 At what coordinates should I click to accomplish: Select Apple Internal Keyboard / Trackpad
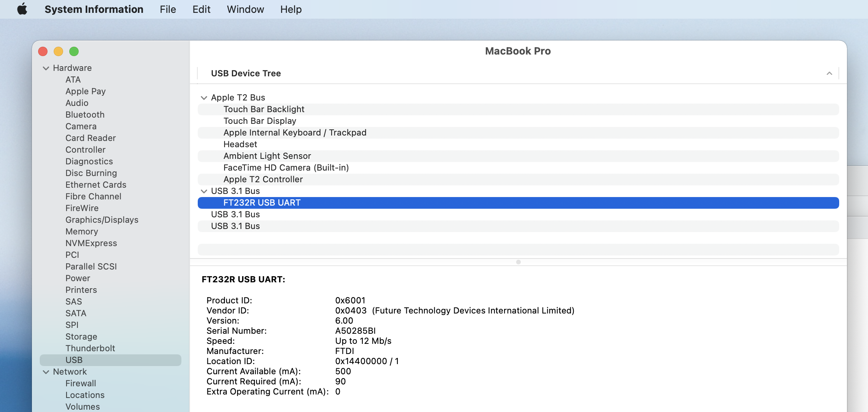[x=518, y=133]
